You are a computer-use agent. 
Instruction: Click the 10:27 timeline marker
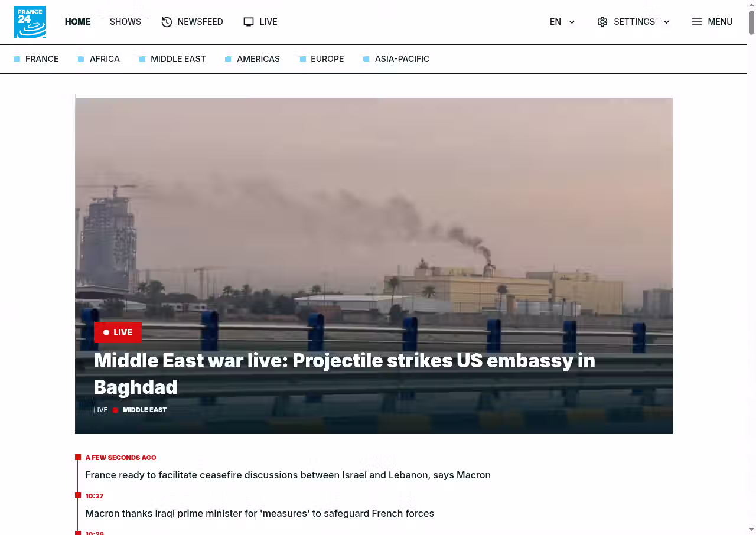coord(78,495)
